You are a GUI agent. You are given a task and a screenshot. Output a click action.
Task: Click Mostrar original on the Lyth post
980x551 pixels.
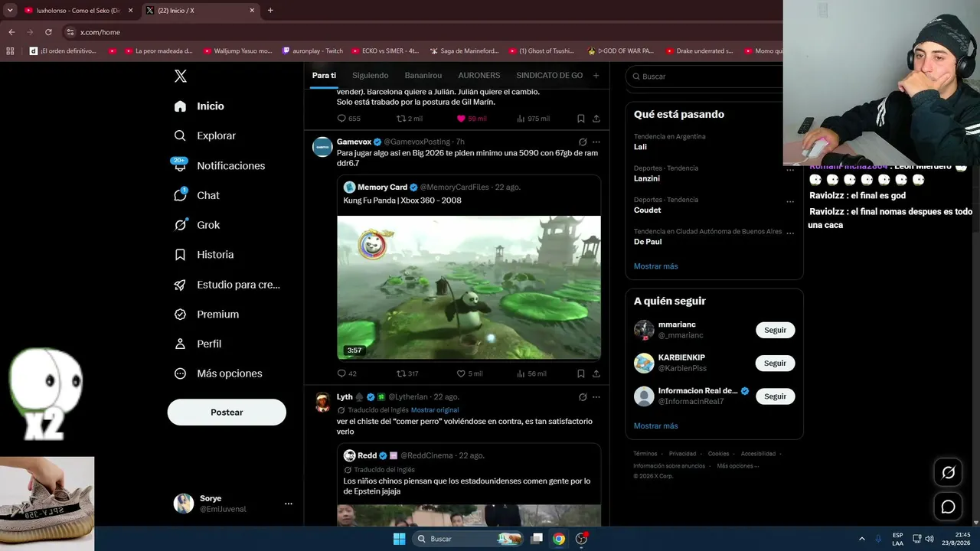[x=435, y=410]
